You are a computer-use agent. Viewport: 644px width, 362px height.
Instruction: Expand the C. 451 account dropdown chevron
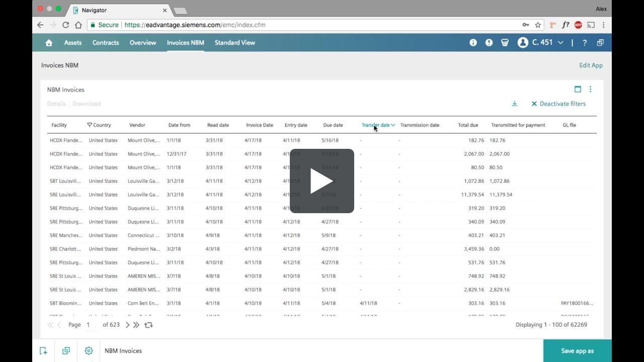pyautogui.click(x=560, y=43)
